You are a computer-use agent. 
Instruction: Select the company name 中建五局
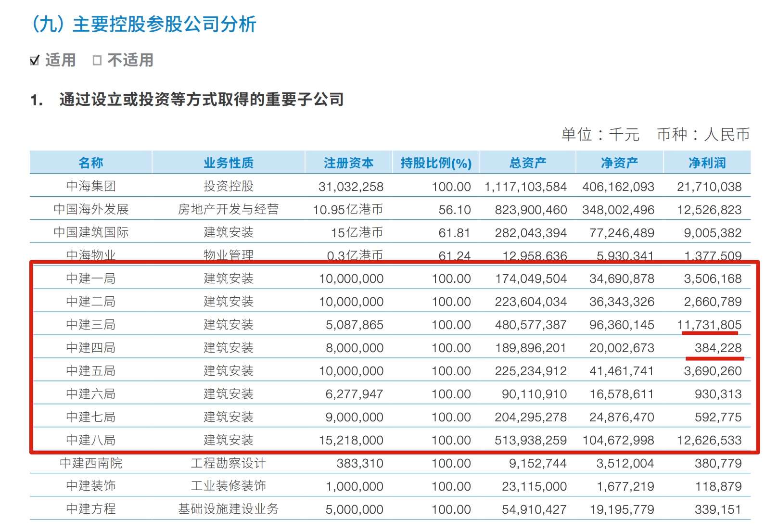[91, 371]
